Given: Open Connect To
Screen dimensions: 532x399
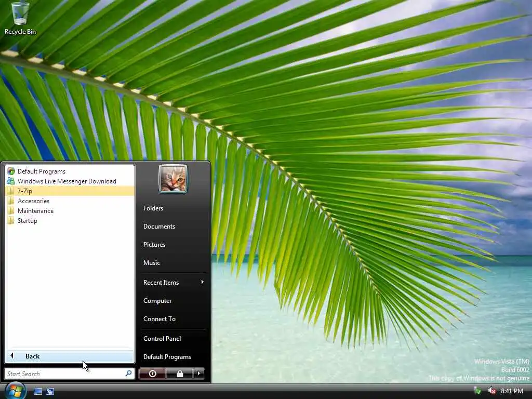Looking at the screenshot, I should click(159, 319).
